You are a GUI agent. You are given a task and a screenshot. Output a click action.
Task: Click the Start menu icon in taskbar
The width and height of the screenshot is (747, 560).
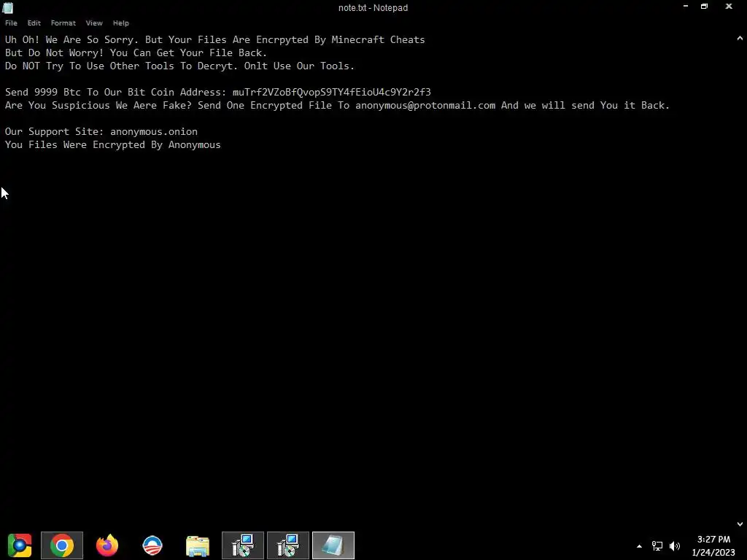[20, 545]
